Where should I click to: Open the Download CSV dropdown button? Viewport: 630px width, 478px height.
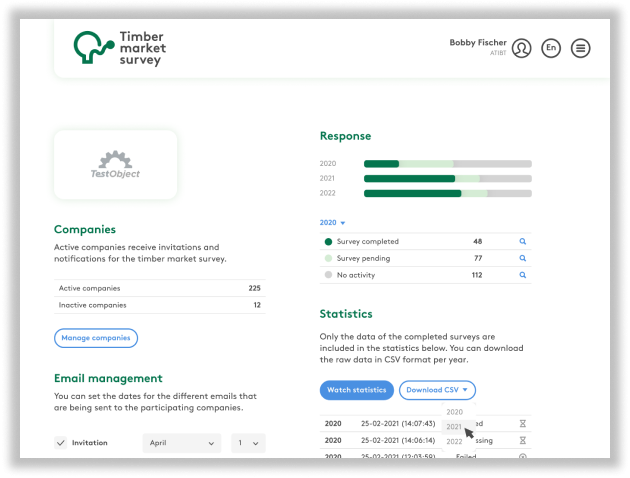[x=437, y=390]
